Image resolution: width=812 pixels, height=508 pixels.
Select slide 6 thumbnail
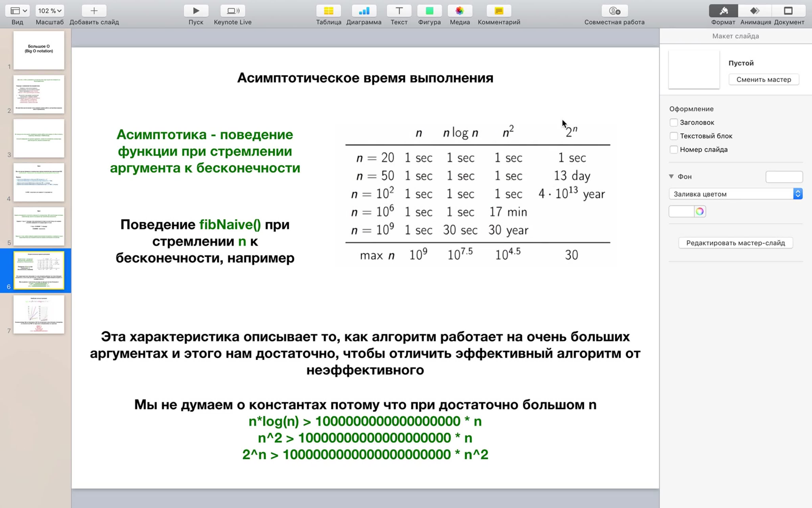coord(39,270)
